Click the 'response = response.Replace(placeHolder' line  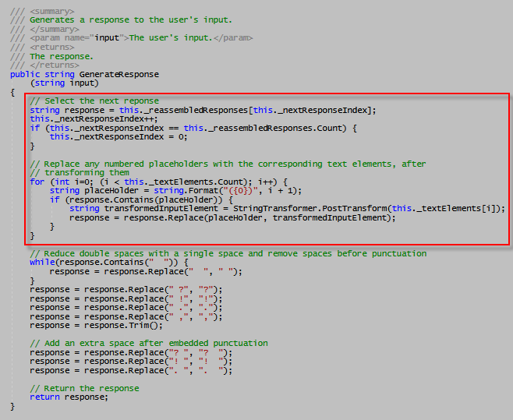point(232,218)
